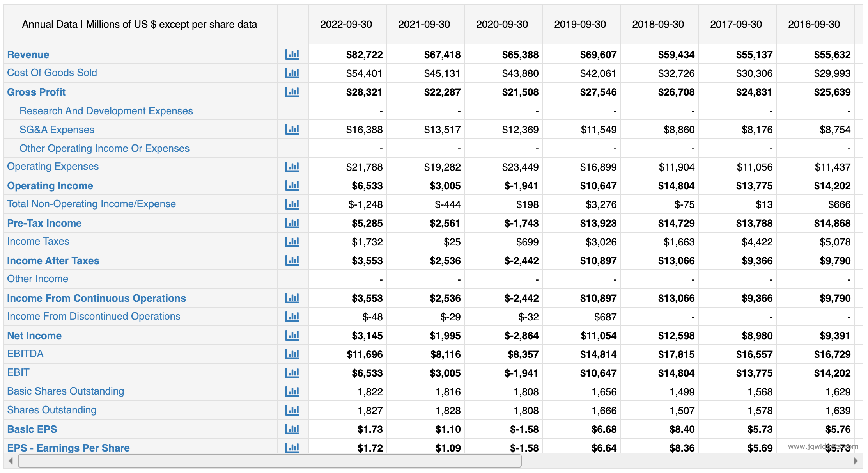Show chart for Shares Outstanding row

[x=292, y=410]
